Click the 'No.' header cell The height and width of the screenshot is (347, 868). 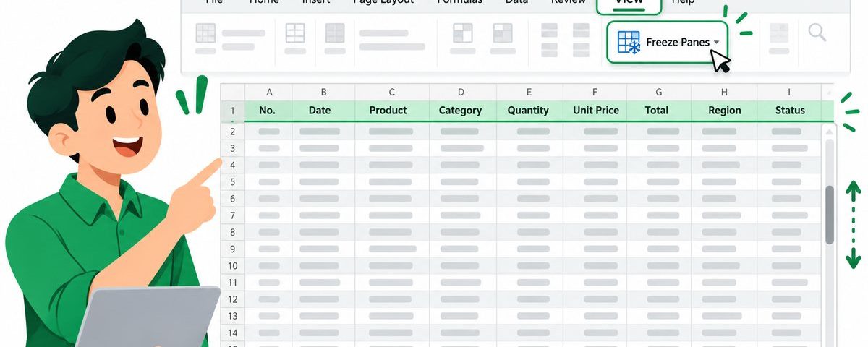pyautogui.click(x=269, y=111)
